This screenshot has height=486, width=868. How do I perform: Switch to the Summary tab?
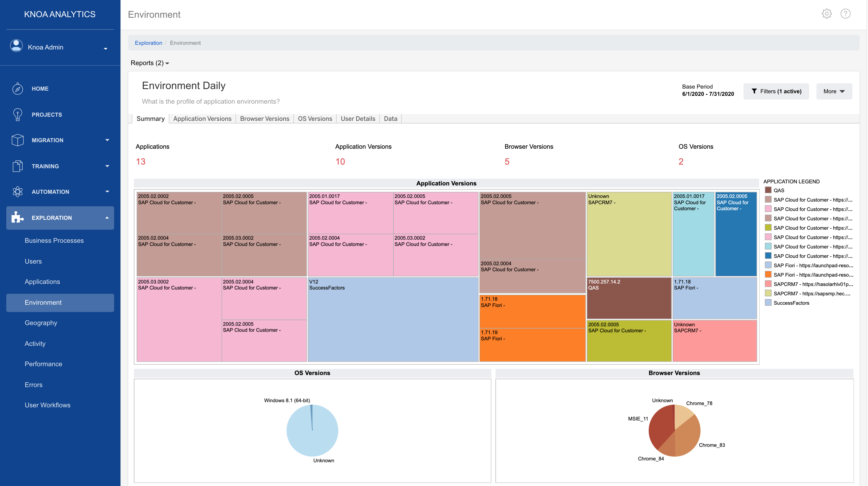[x=150, y=119]
